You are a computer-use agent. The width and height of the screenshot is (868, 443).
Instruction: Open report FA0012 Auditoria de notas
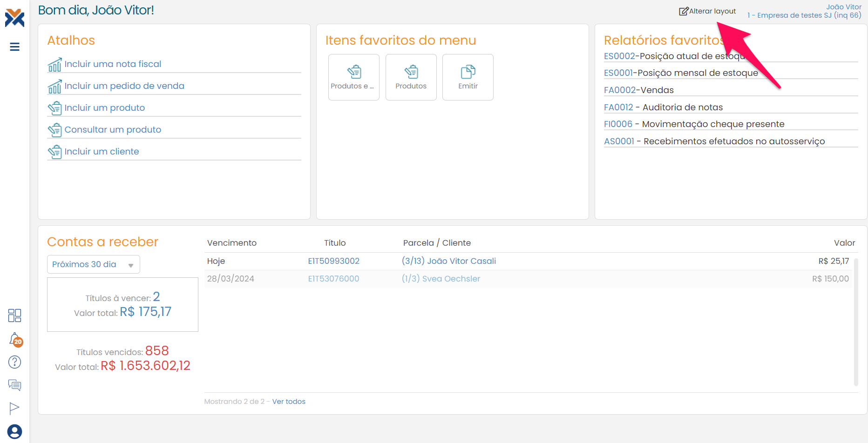663,107
